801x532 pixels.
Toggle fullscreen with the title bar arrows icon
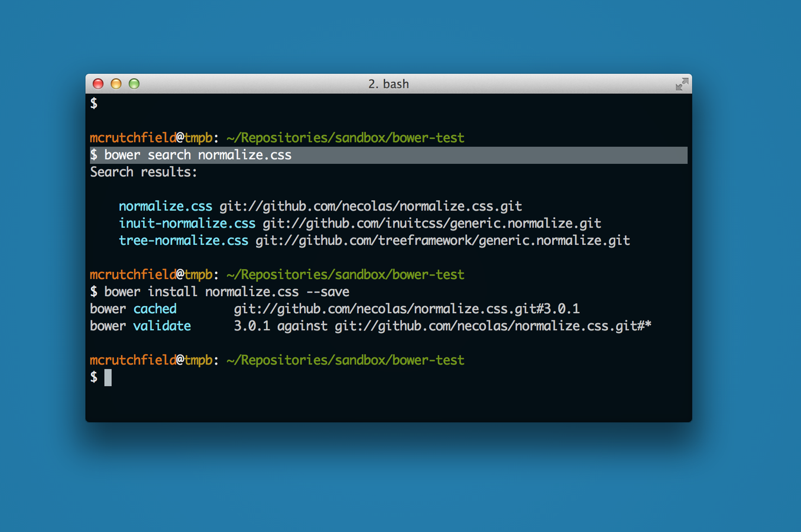pos(682,84)
